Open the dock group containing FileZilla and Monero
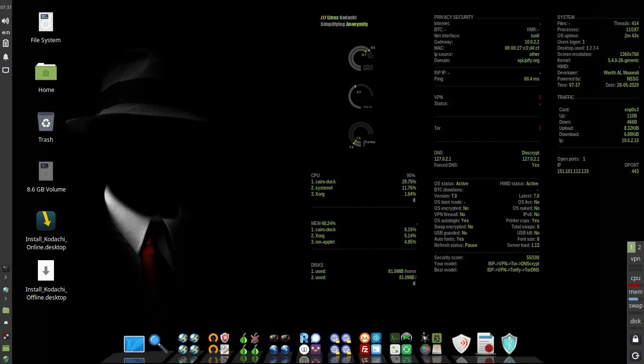The height and width of the screenshot is (364, 644). [371, 344]
